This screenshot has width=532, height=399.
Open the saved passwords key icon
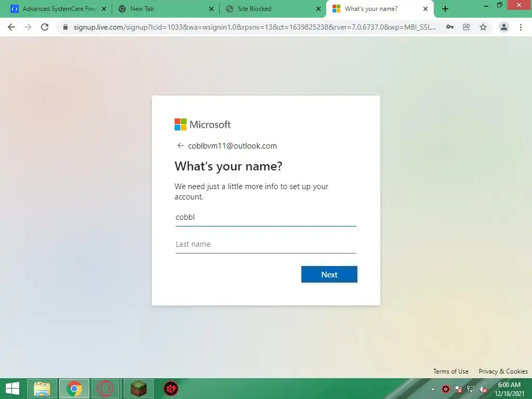pyautogui.click(x=449, y=27)
